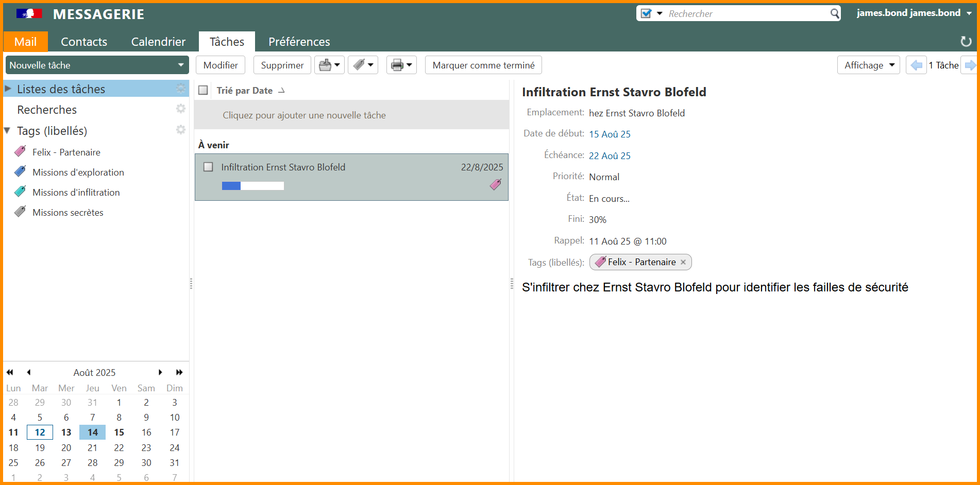Click the refresh icon at top right
This screenshot has width=980, height=485.
(966, 42)
